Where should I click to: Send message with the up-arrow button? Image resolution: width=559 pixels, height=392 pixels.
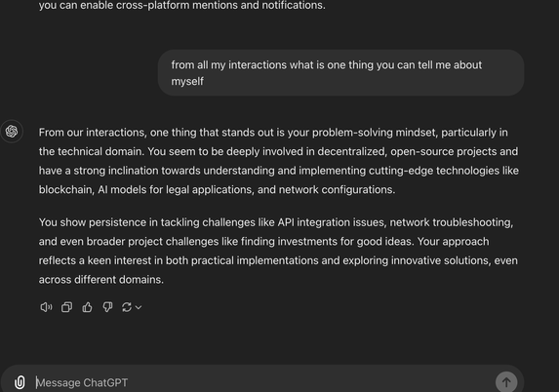click(x=506, y=382)
